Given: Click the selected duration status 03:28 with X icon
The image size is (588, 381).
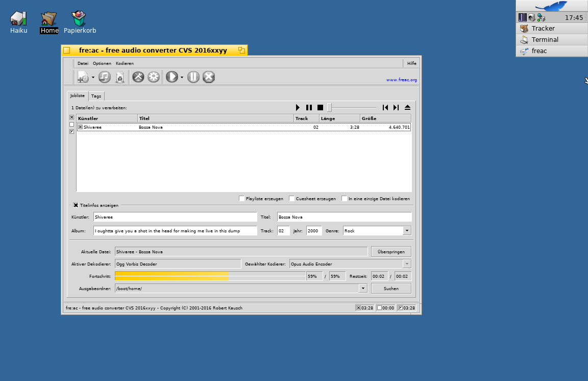Looking at the screenshot, I should (364, 308).
